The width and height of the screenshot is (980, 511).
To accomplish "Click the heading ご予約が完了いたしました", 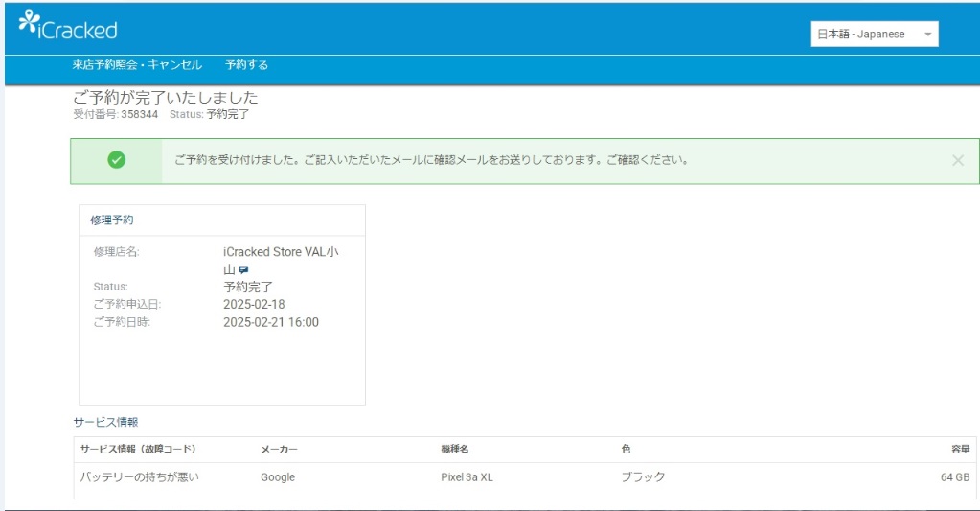I will (165, 97).
